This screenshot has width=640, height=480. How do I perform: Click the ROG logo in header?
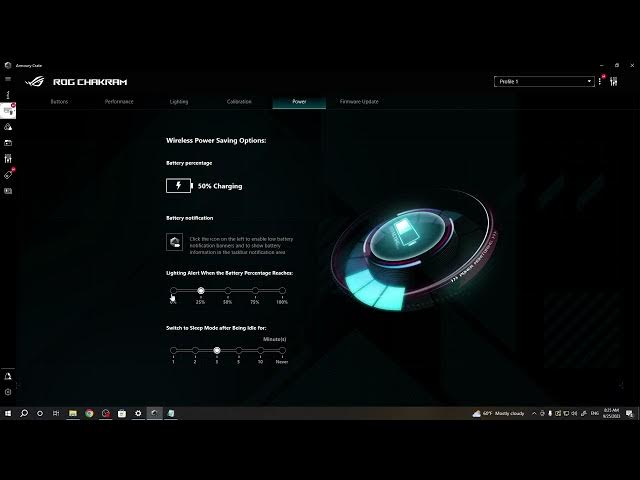tap(35, 82)
